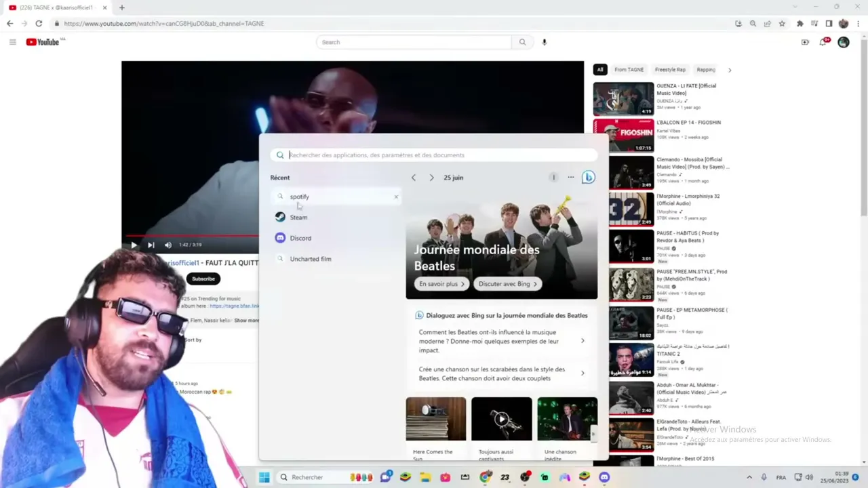
Task: Subscribe to the channel
Action: pyautogui.click(x=203, y=279)
